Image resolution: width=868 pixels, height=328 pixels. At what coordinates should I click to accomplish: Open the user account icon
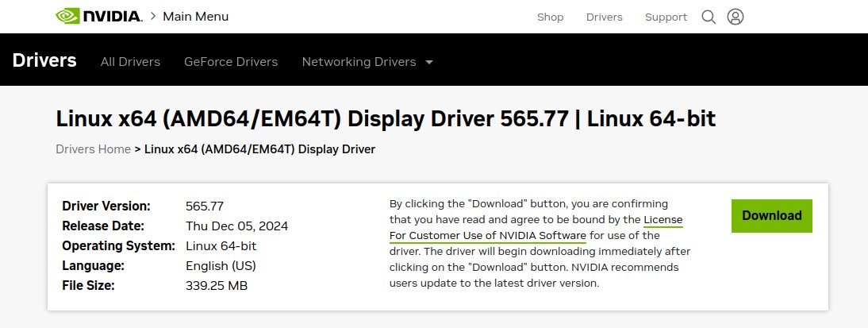[x=735, y=17]
